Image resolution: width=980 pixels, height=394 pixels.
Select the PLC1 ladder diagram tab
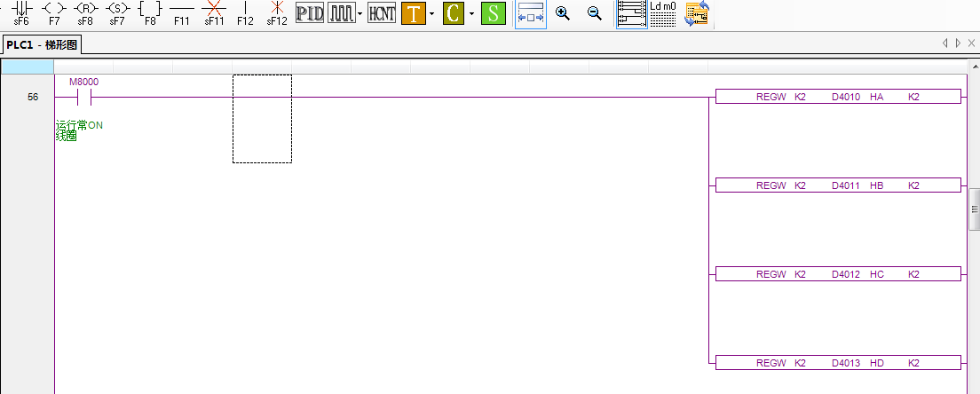pyautogui.click(x=43, y=44)
